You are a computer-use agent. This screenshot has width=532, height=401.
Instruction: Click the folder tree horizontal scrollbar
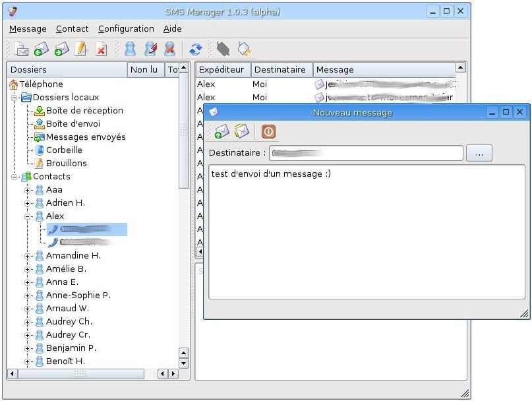[80, 374]
